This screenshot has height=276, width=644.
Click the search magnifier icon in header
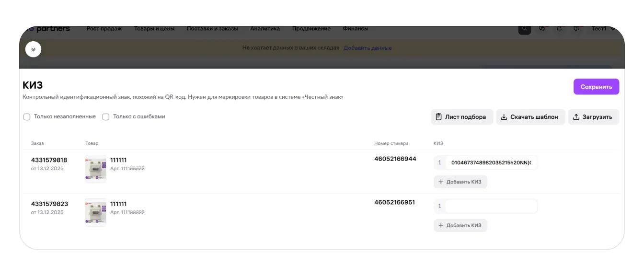[x=524, y=29]
